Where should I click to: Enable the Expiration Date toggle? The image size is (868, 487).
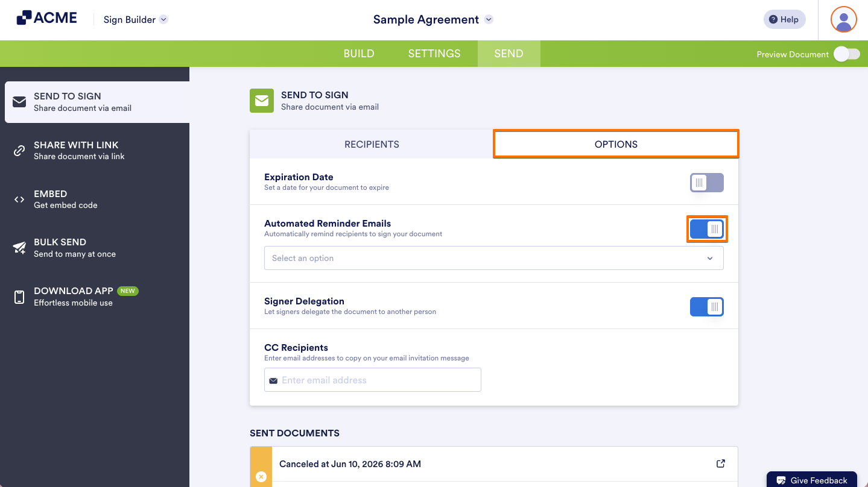click(706, 183)
